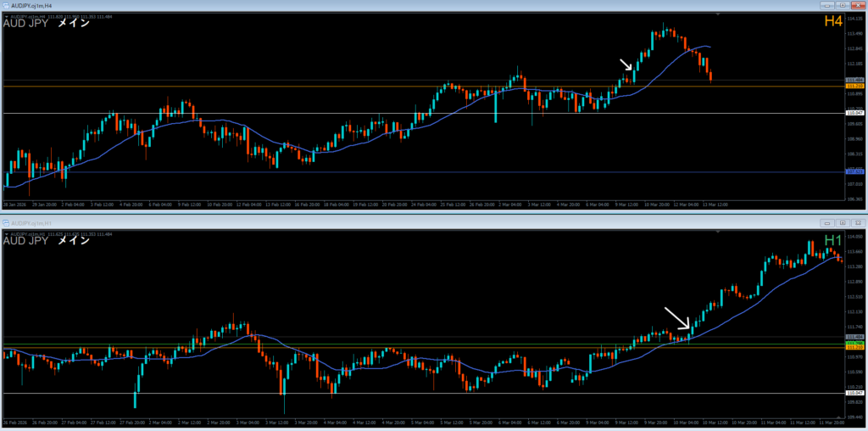Click the AUDJPY.oj1m,H4 window title bar
The image size is (868, 431).
point(339,5)
